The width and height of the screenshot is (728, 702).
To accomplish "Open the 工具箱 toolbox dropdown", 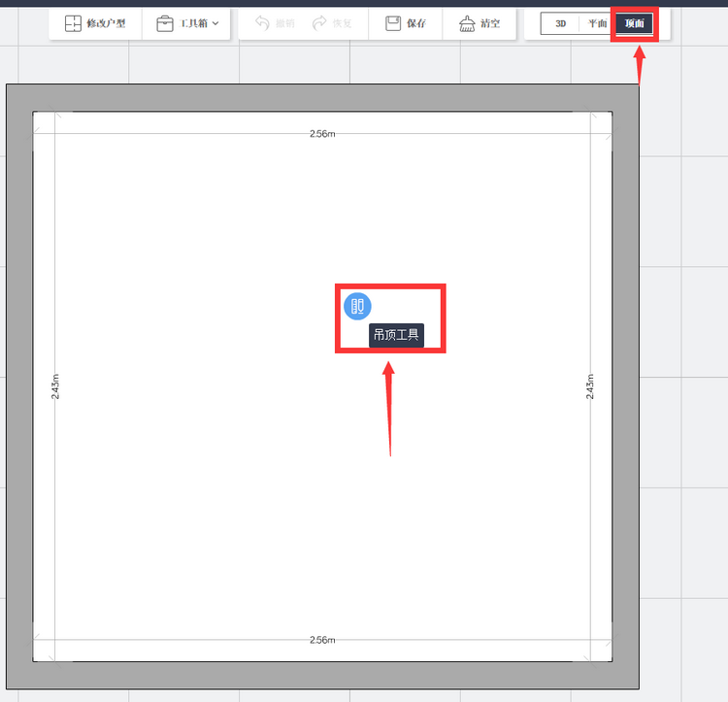I will click(187, 23).
